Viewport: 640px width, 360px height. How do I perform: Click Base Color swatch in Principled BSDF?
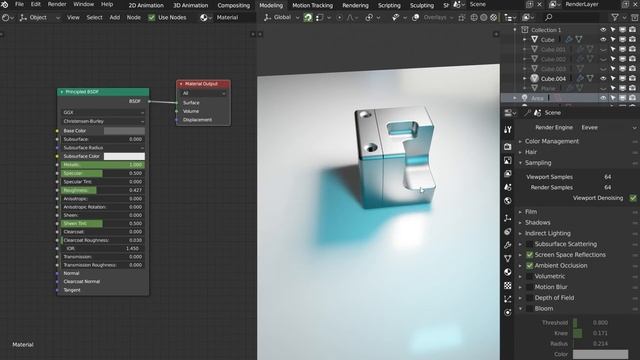(x=124, y=131)
